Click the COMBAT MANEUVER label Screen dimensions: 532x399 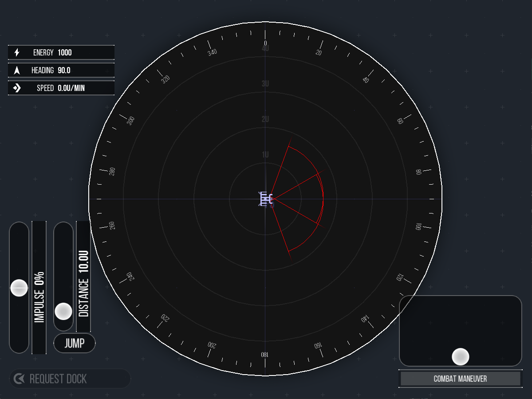coord(460,379)
